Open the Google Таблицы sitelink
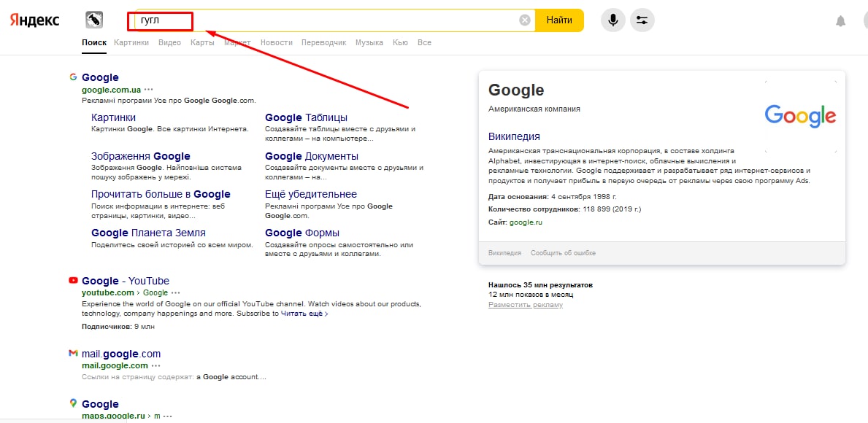This screenshot has height=423, width=868. click(x=306, y=117)
